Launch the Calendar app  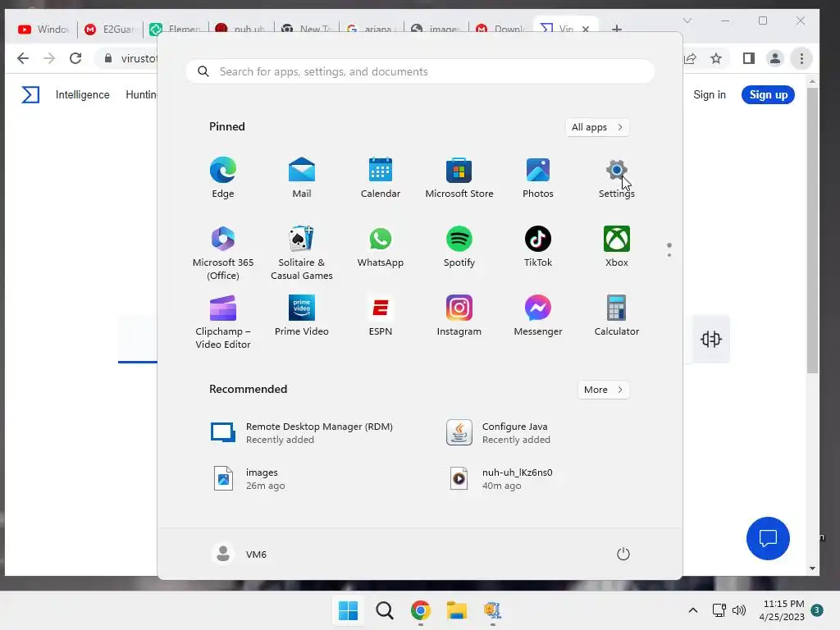click(381, 178)
